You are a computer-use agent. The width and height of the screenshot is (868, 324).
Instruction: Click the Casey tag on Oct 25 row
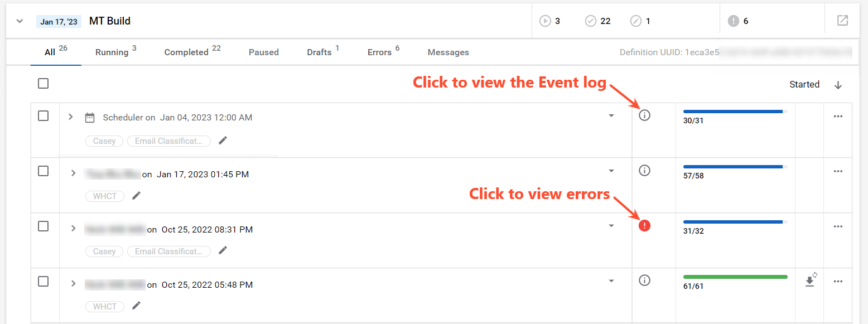(104, 252)
